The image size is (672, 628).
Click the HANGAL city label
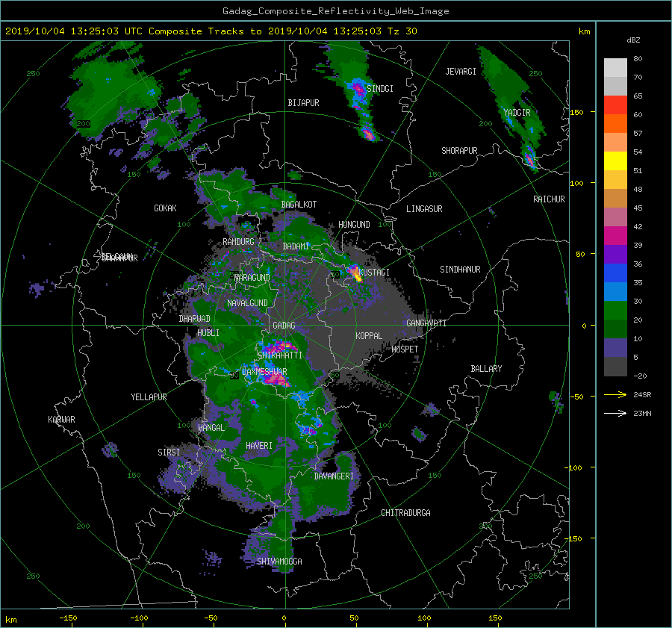(211, 428)
